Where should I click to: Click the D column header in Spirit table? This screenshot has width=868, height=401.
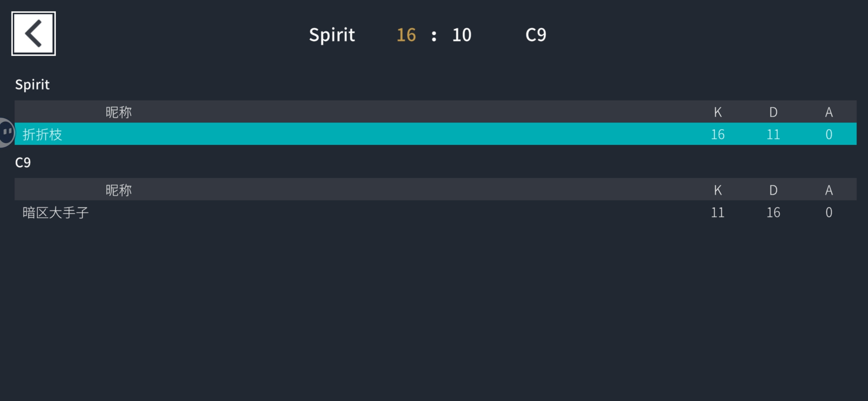click(773, 112)
